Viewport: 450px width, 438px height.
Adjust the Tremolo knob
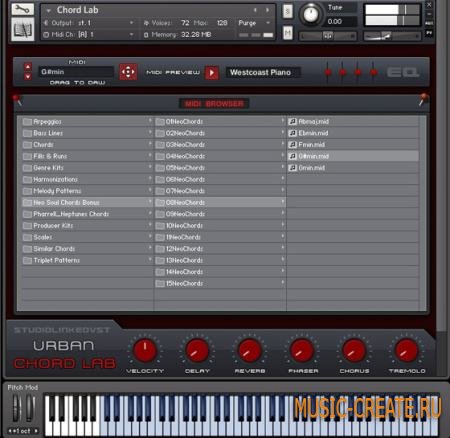(x=407, y=350)
